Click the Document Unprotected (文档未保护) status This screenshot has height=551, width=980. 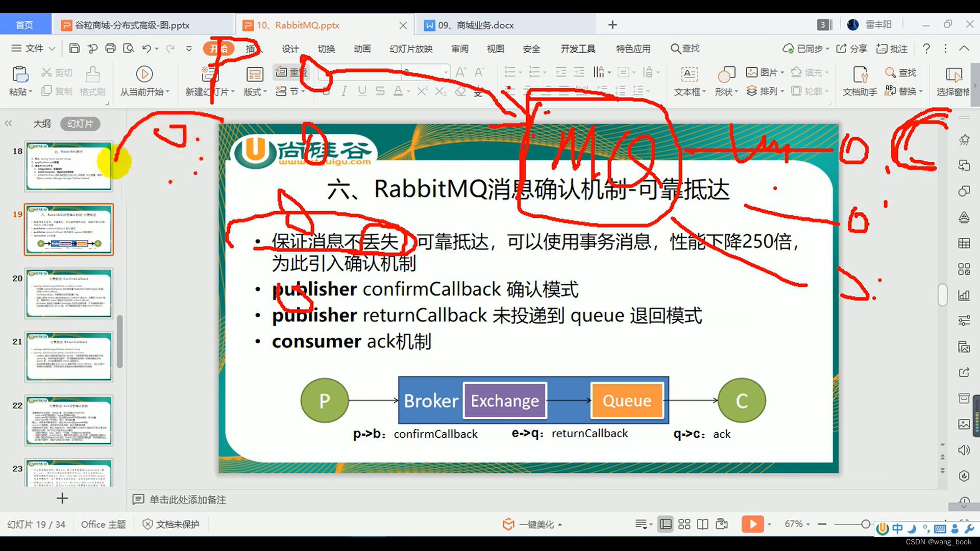170,524
